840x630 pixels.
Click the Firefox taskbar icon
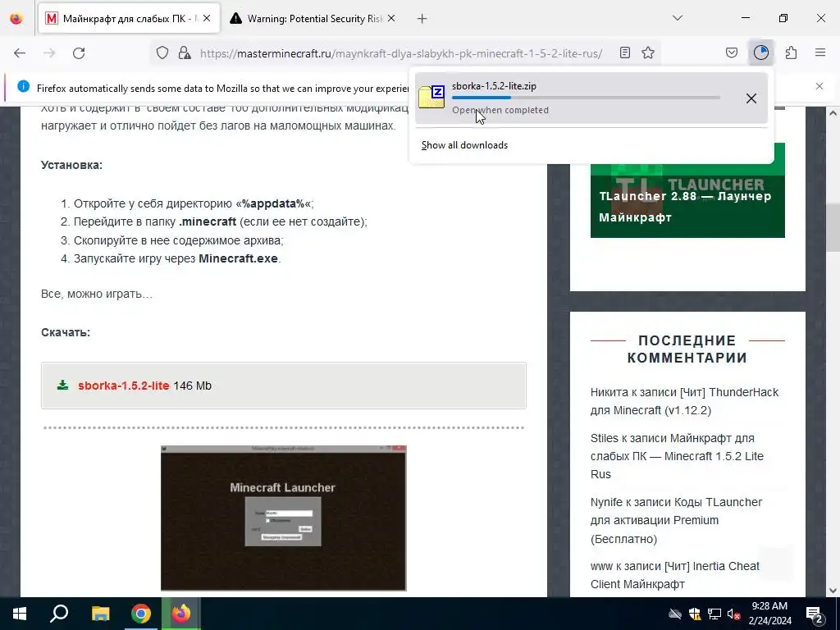(x=181, y=614)
